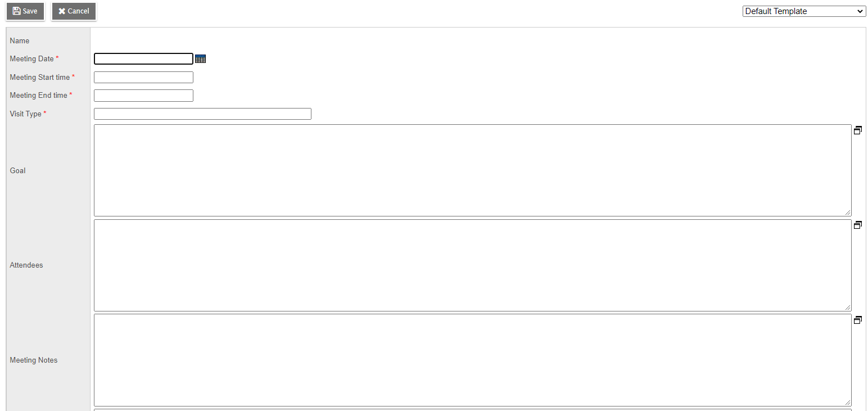Click the Name field label

tap(20, 41)
